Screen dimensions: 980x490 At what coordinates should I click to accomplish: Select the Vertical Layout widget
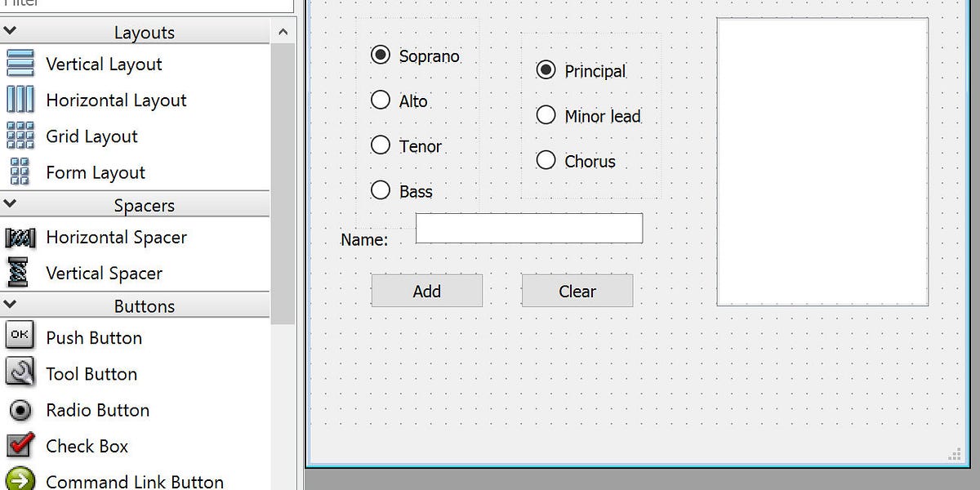pos(104,64)
